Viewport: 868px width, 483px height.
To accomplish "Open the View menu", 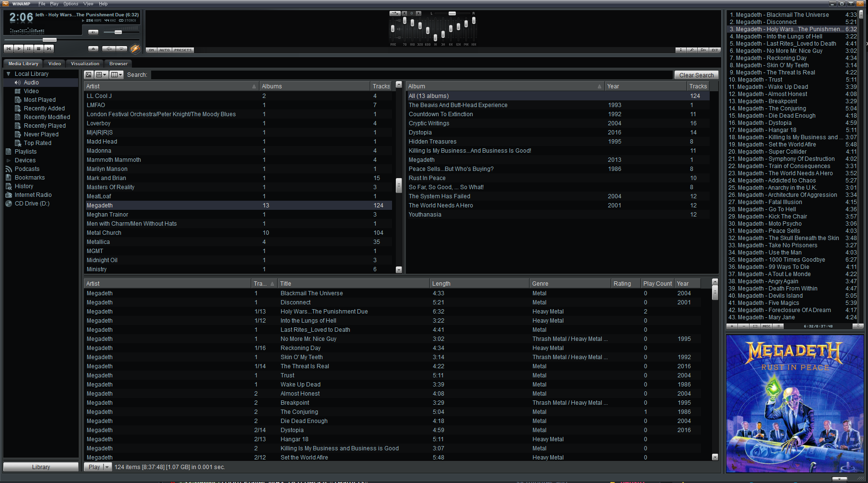I will tap(88, 4).
